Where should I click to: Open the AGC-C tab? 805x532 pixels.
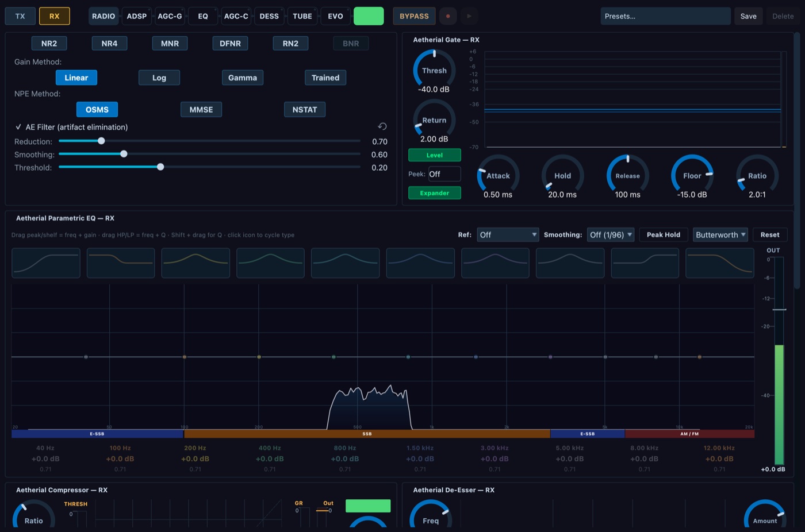(236, 16)
